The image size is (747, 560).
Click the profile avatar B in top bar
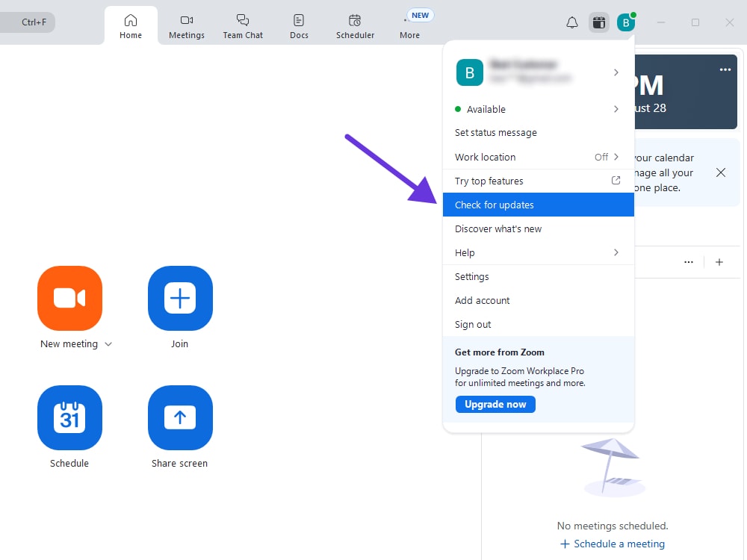coord(625,22)
